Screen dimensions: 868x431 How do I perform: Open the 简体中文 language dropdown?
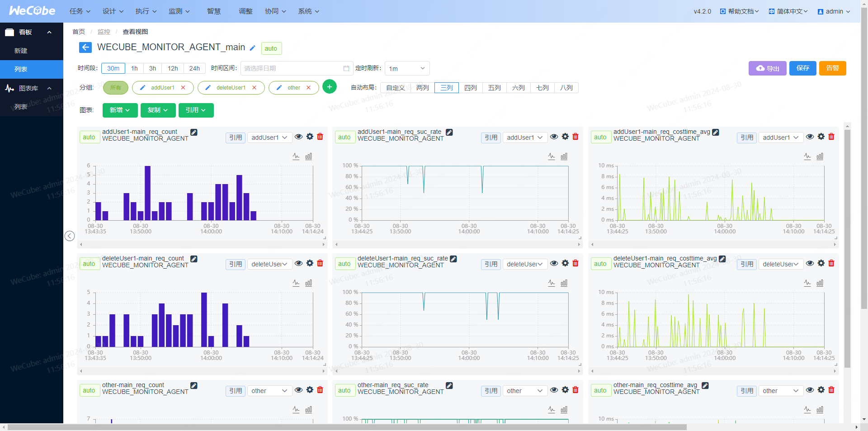[x=788, y=11]
